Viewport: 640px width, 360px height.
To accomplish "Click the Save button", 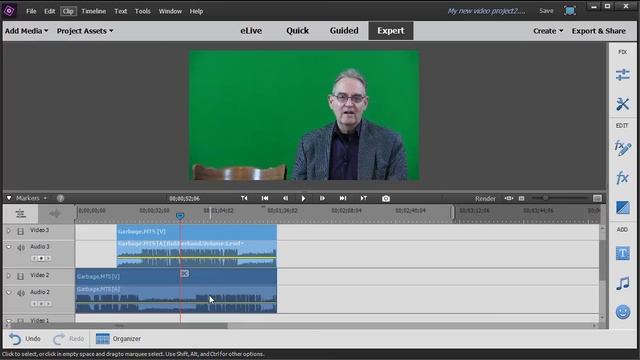I will pyautogui.click(x=546, y=11).
